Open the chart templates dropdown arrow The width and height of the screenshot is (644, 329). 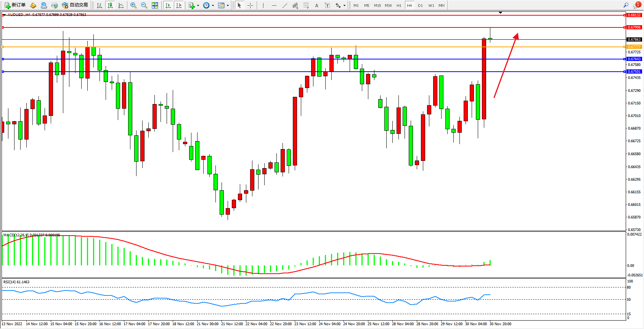pyautogui.click(x=228, y=5)
